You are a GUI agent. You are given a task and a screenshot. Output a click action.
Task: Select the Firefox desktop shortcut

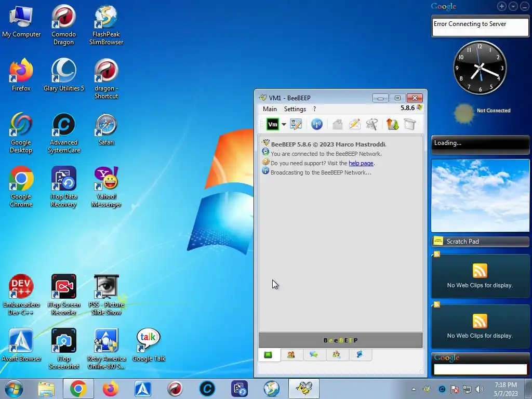[21, 75]
